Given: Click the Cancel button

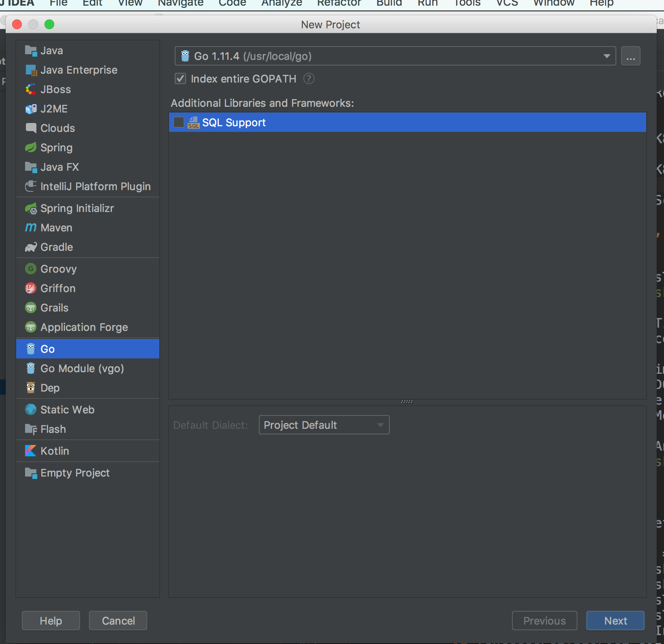Looking at the screenshot, I should coord(118,621).
